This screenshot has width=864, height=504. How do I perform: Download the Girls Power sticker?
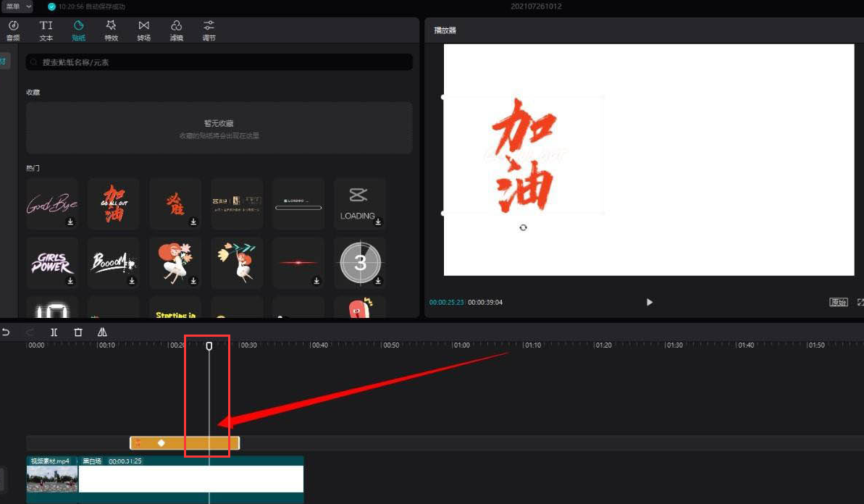pos(70,281)
